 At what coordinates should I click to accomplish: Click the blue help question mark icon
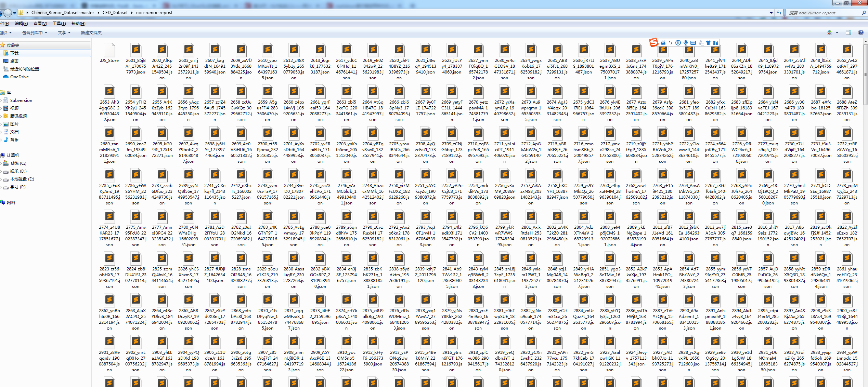tap(861, 32)
